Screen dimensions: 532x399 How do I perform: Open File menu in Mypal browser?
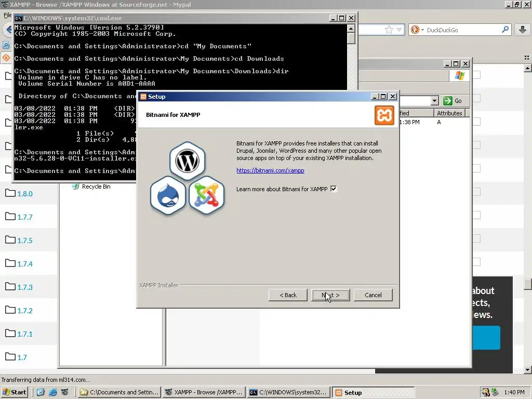tap(7, 15)
